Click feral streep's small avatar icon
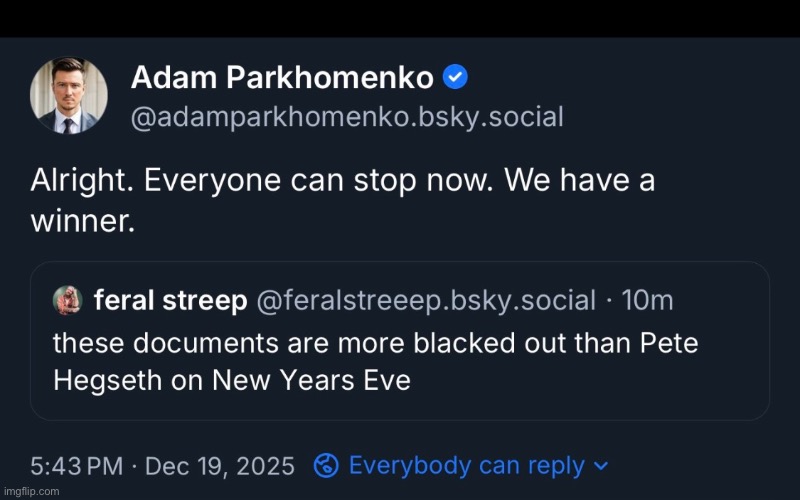This screenshot has width=800, height=500. point(67,299)
